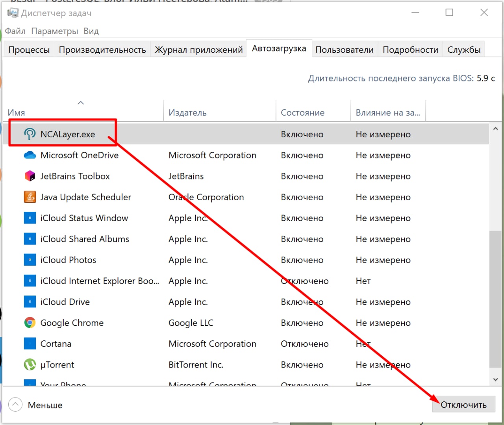The image size is (504, 425).
Task: Sort by the Влияние на за... column header
Action: (x=388, y=113)
